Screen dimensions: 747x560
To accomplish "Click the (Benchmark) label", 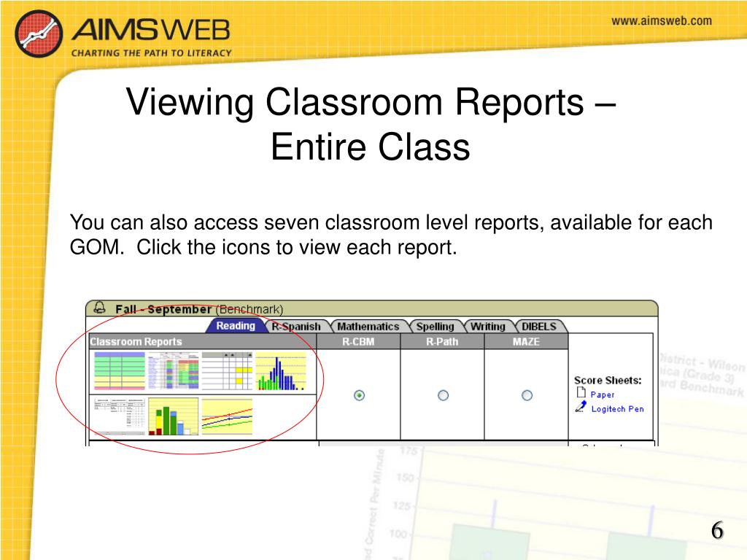I will click(x=249, y=309).
